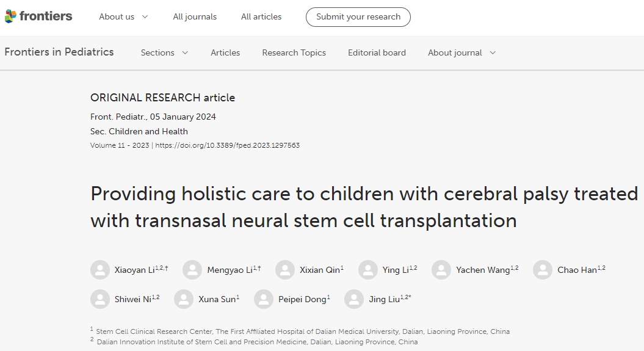Open the Frontiers in Pediatrics journal home
644x351 pixels.
coord(59,52)
